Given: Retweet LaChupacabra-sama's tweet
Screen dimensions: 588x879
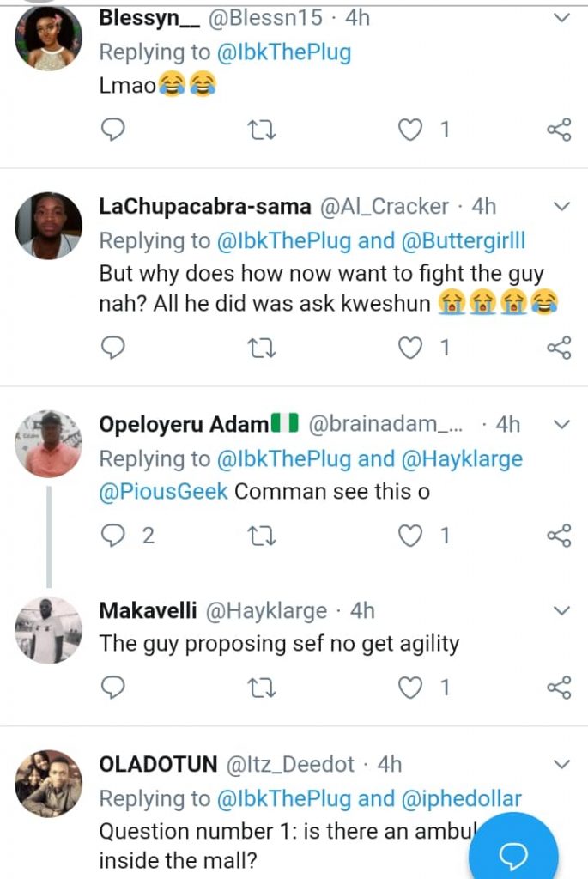Looking at the screenshot, I should point(258,347).
